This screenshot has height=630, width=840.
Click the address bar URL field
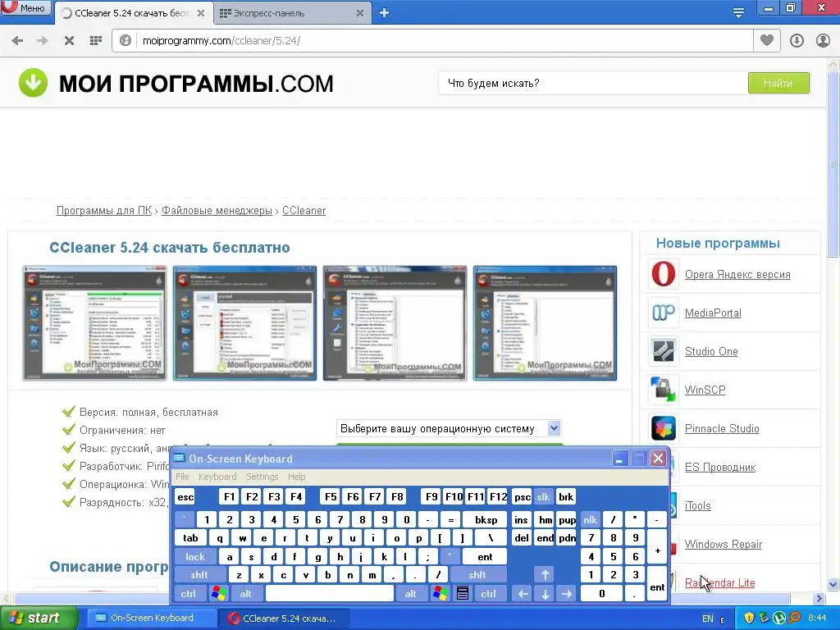[x=445, y=40]
